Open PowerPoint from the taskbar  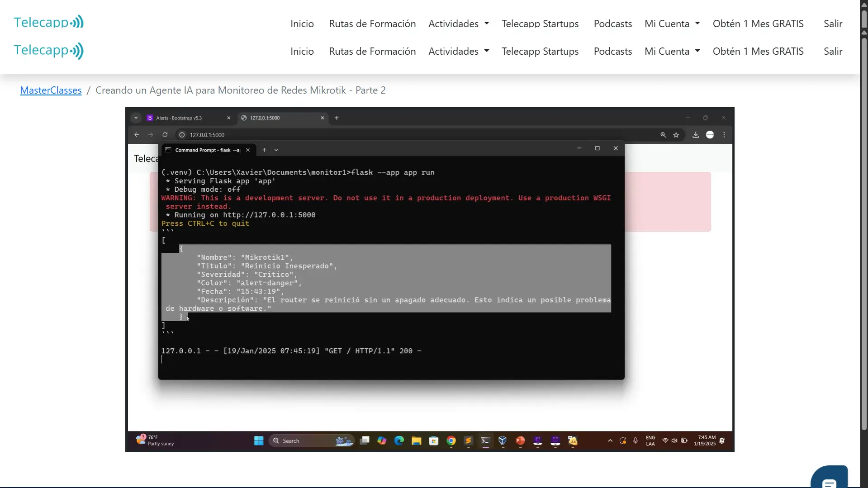point(520,441)
